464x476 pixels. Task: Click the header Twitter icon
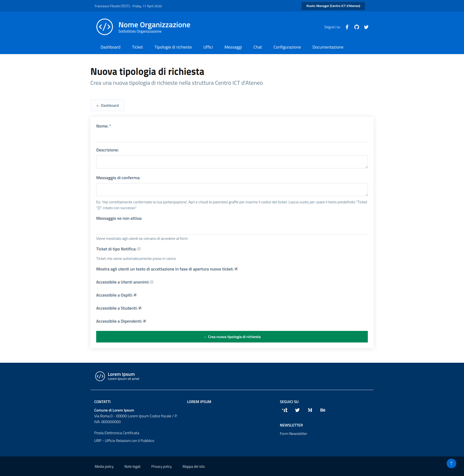click(366, 27)
